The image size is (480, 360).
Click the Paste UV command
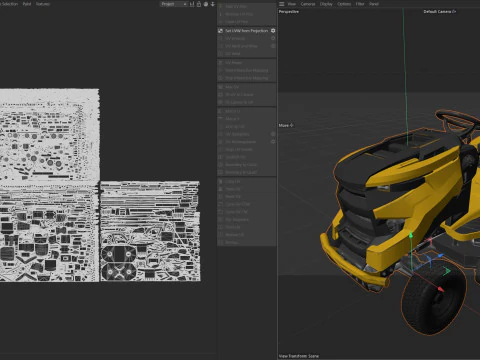pos(233,189)
